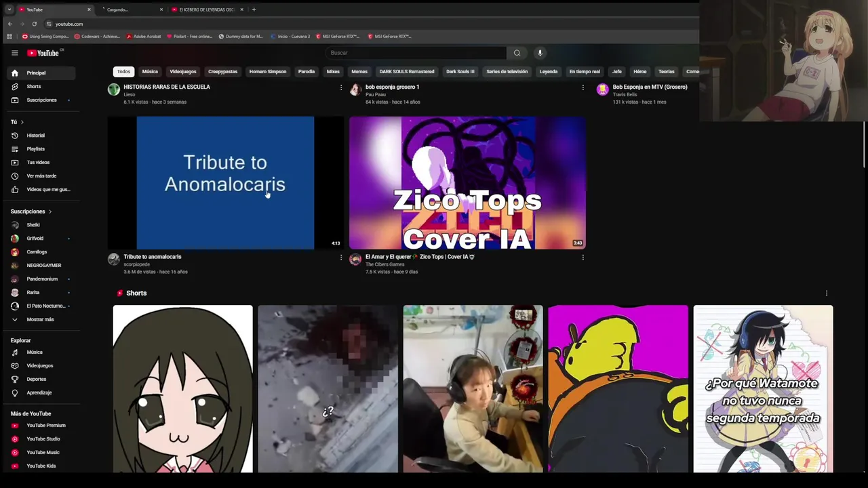Open Videos que me gustan list
Viewport: 868px width, 488px height.
tap(41, 190)
